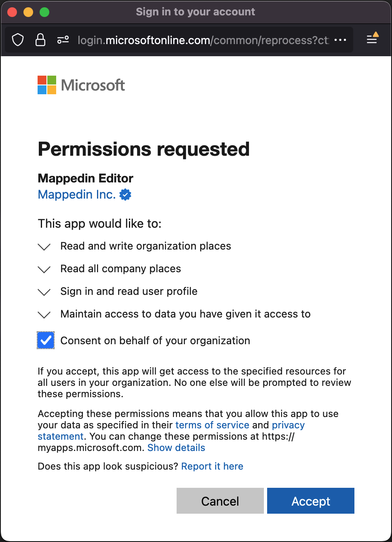392x542 pixels.
Task: Click the padlock icon in the address bar
Action: 40,40
